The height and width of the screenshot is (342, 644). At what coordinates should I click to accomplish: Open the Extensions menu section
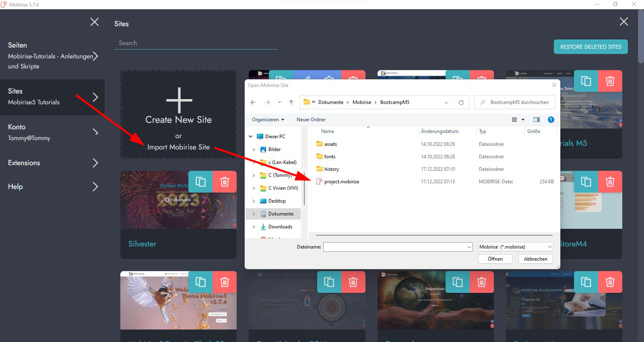tap(52, 163)
